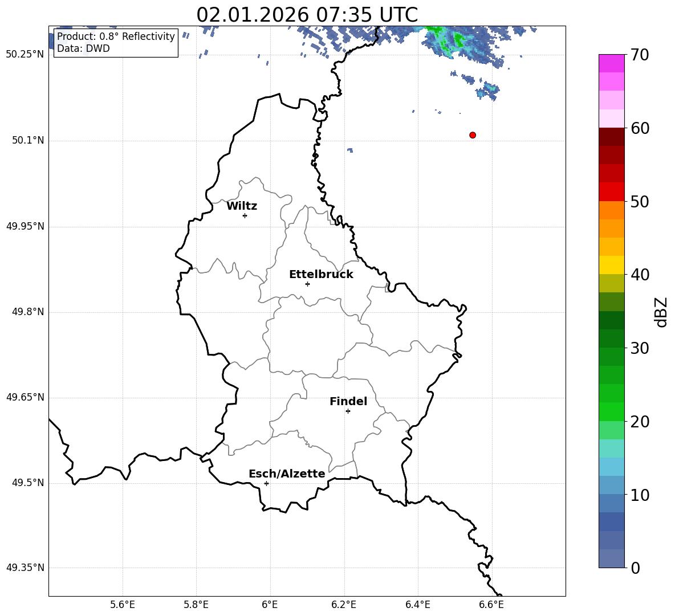The height and width of the screenshot is (616, 675).
Task: Click the Findel city label
Action: point(348,401)
